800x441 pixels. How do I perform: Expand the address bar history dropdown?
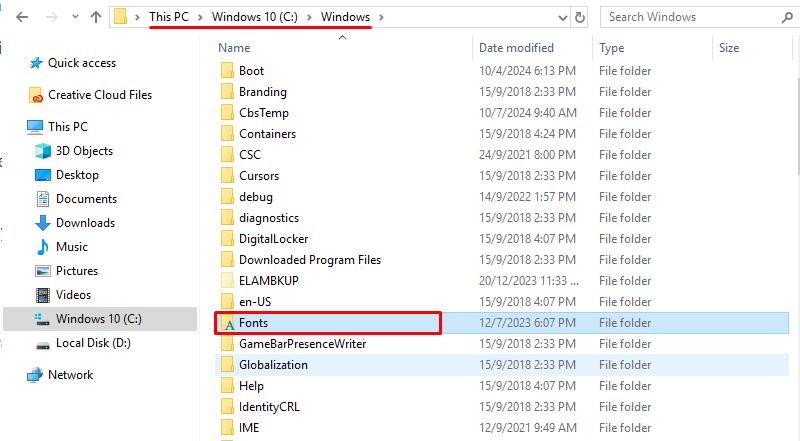563,18
